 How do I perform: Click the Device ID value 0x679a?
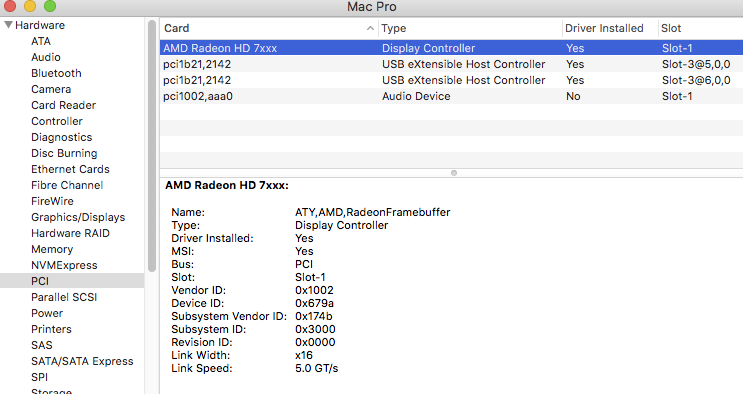314,303
